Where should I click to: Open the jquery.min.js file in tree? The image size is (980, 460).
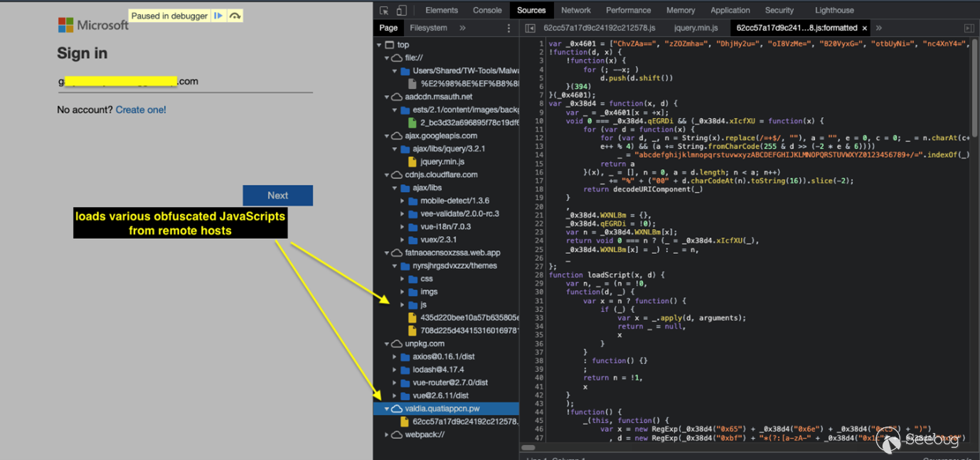click(442, 161)
